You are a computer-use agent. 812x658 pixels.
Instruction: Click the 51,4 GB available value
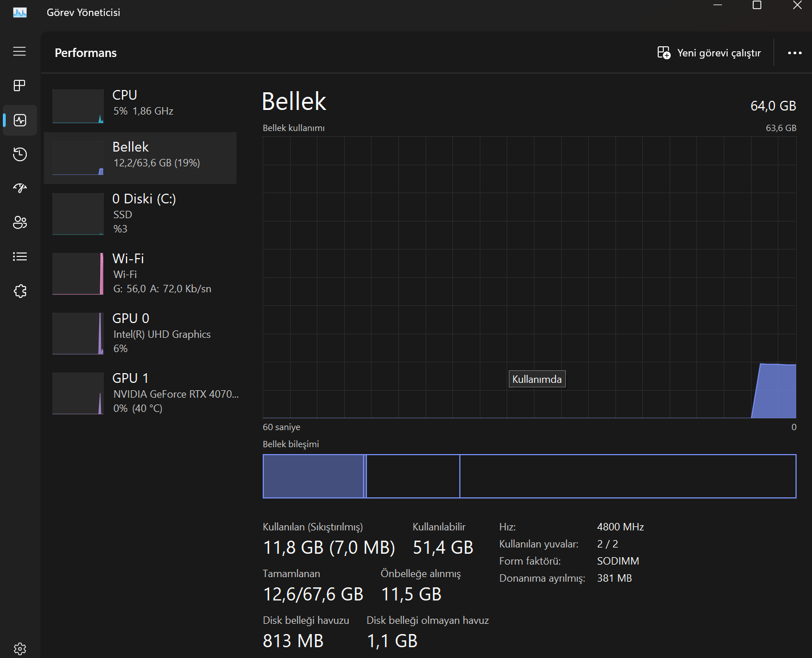tap(443, 547)
